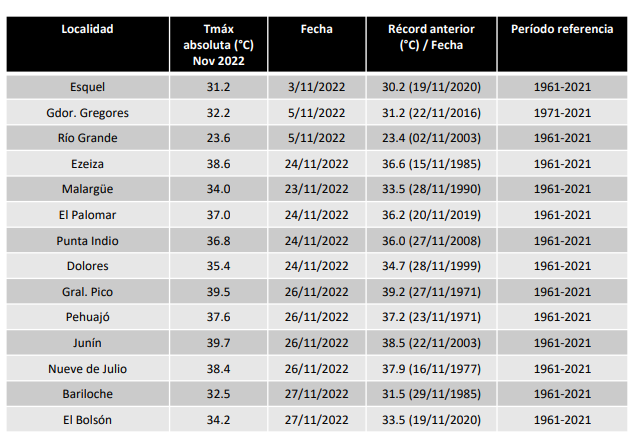Select Bariloche previous record 31.5 cell
Screen dimensions: 634x436
[x=431, y=394]
